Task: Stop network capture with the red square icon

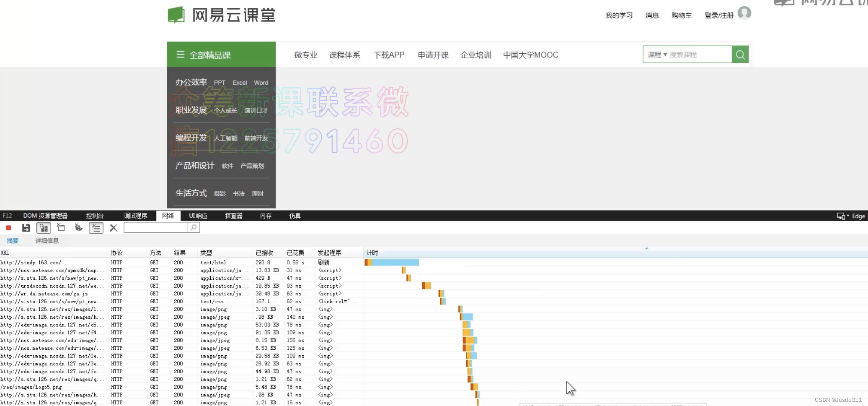Action: point(8,228)
